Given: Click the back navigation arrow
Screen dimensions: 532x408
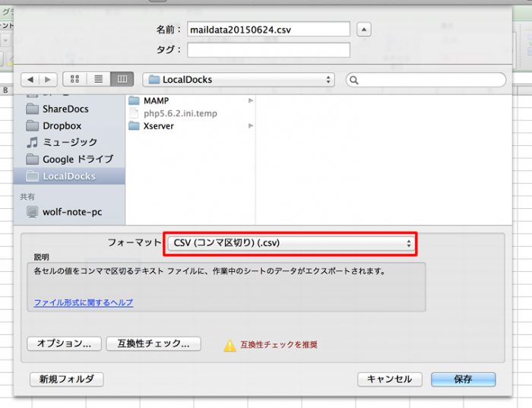Looking at the screenshot, I should point(30,80).
